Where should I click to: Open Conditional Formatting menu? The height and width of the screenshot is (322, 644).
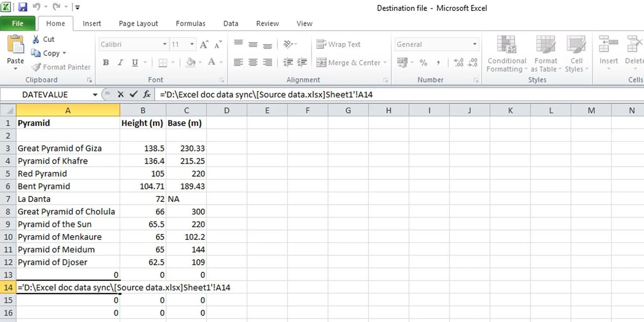click(x=507, y=54)
